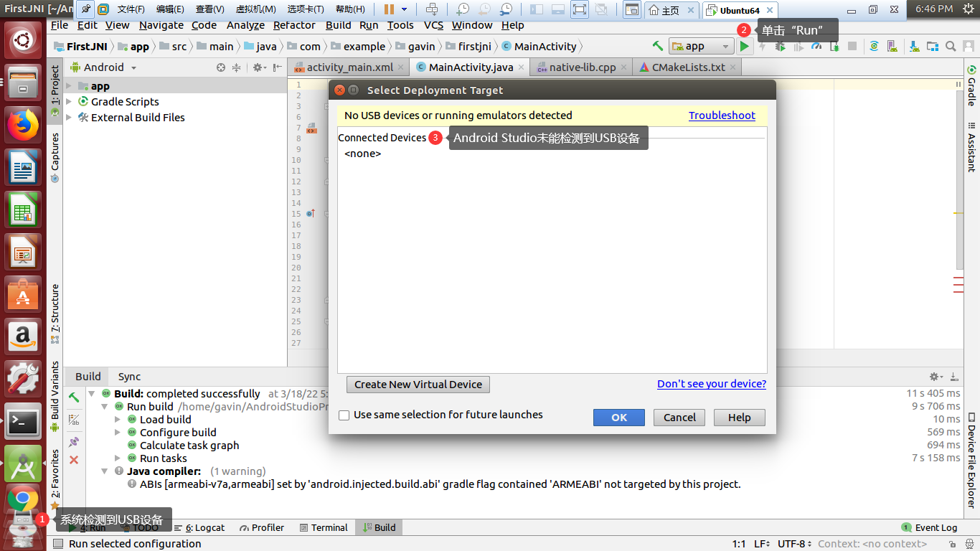
Task: Click the Don't see your device? link
Action: click(x=712, y=384)
